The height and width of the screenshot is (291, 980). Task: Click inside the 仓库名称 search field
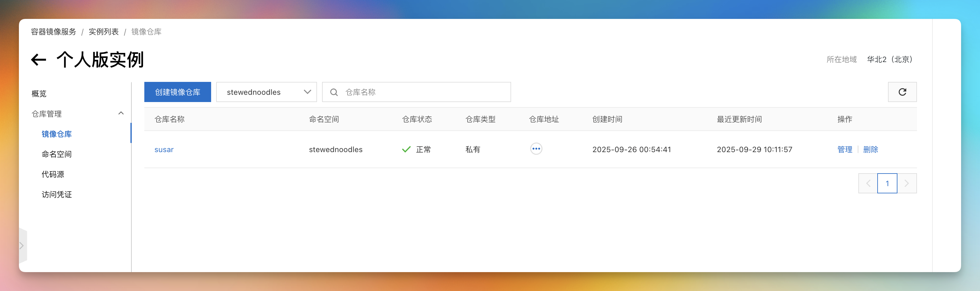pyautogui.click(x=418, y=92)
